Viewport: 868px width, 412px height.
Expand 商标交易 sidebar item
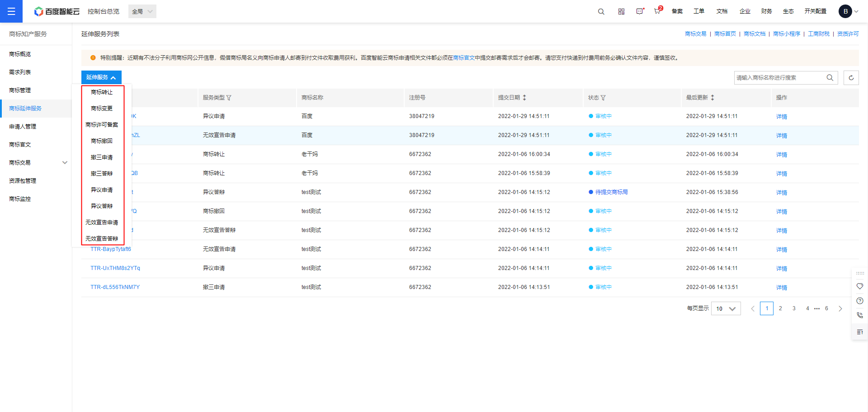coord(65,163)
